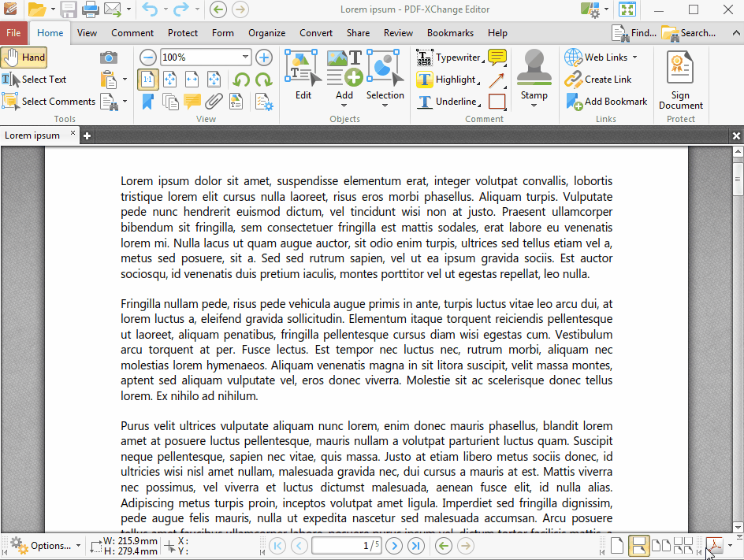Select the red rectangle drawing tool
744x560 pixels.
pos(497,102)
